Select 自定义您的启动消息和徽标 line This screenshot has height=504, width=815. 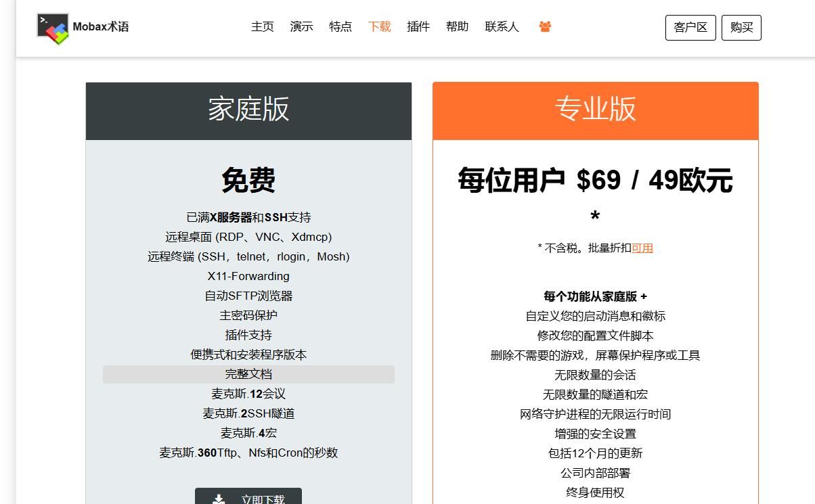coord(596,316)
